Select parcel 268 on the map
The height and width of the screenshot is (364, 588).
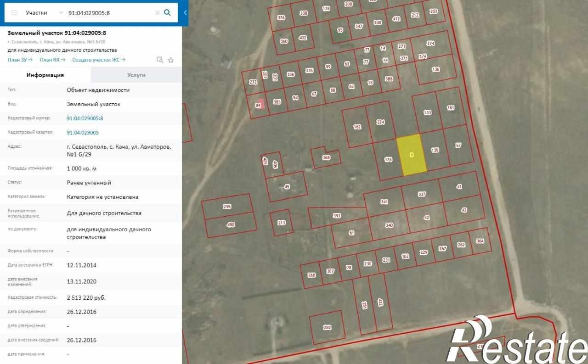click(x=311, y=275)
